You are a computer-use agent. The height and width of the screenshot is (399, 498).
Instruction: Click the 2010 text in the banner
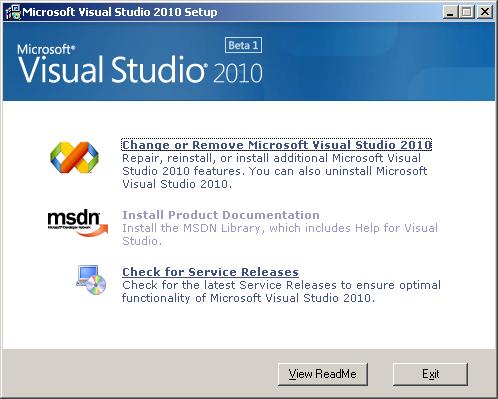pos(238,73)
